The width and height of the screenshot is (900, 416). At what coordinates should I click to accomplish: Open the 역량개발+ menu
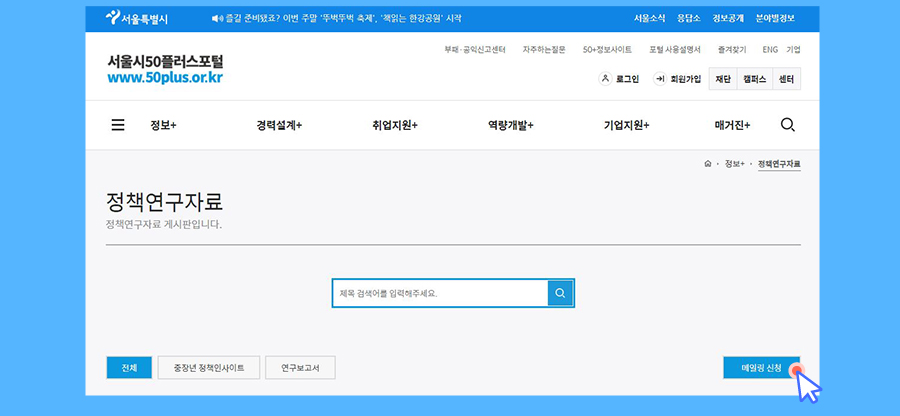click(x=510, y=126)
